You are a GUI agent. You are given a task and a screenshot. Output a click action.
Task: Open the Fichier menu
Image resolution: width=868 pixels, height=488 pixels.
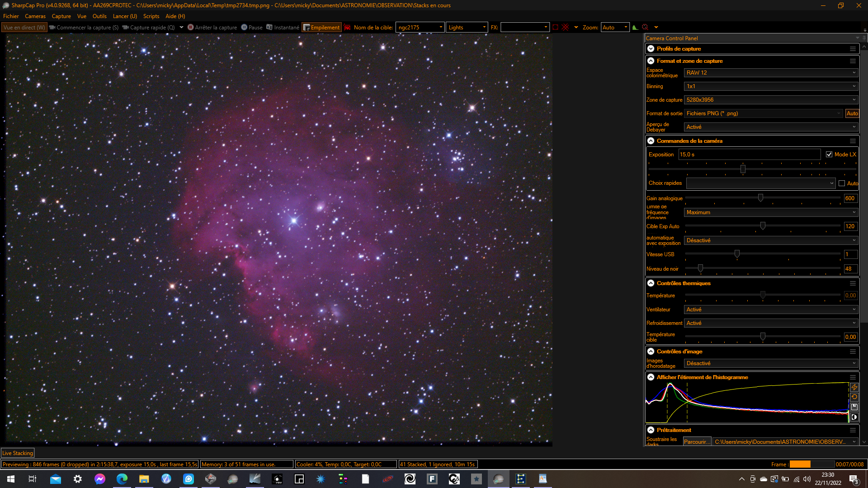(x=11, y=16)
